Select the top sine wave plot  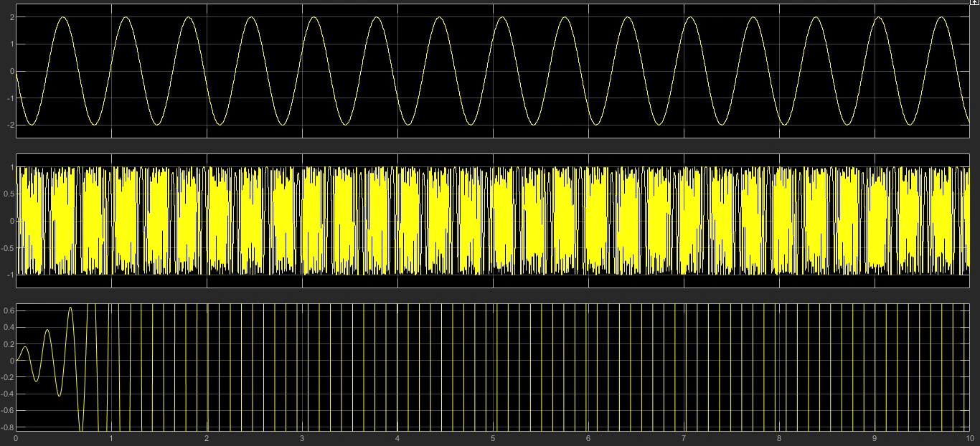click(492, 71)
